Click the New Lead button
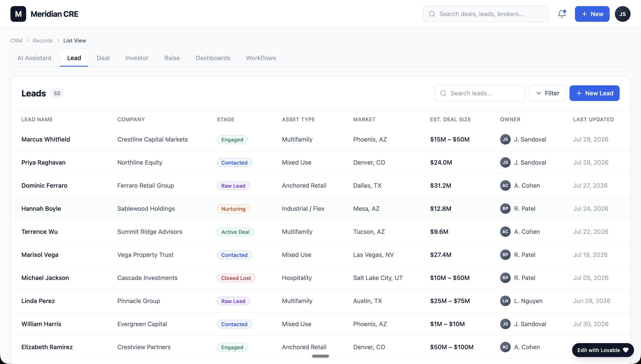 tap(594, 93)
